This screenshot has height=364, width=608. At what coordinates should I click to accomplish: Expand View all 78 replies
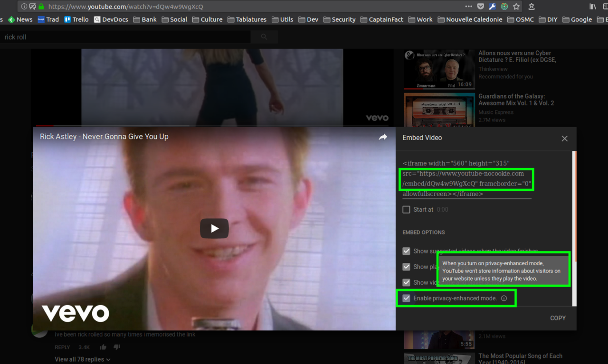[83, 359]
